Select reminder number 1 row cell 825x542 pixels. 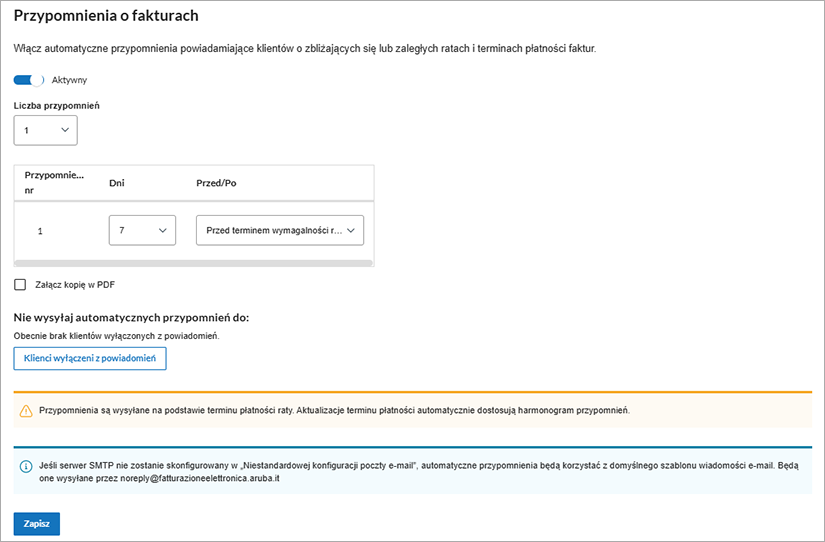(x=40, y=231)
